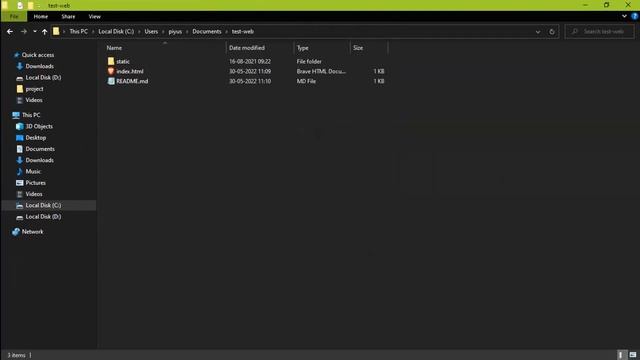The width and height of the screenshot is (640, 360).
Task: Refresh the test-web folder view
Action: pos(552,31)
